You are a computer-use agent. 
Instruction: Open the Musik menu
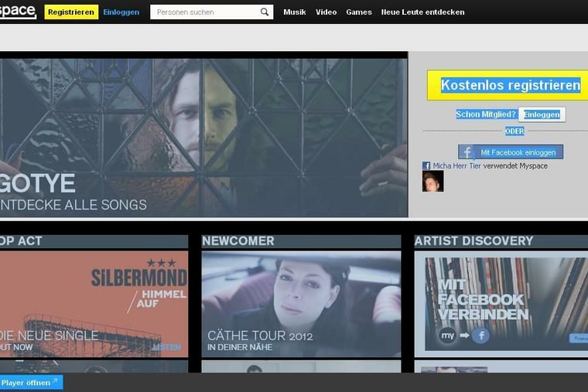point(295,12)
